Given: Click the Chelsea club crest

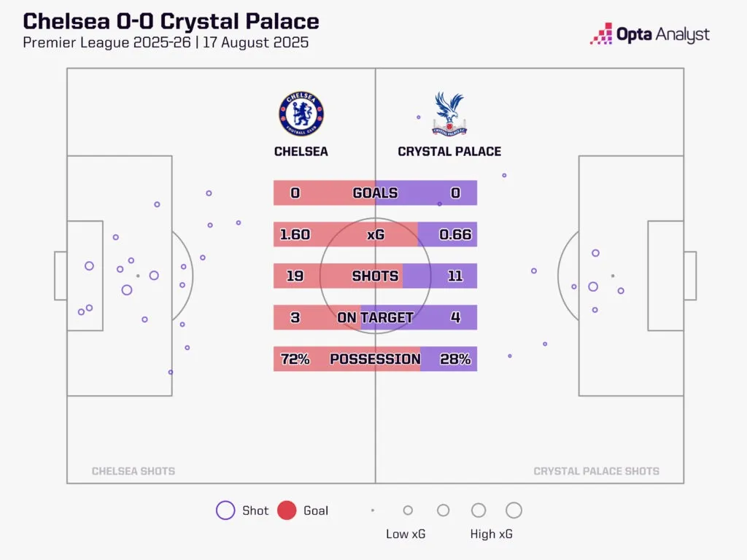Looking at the screenshot, I should pyautogui.click(x=301, y=114).
